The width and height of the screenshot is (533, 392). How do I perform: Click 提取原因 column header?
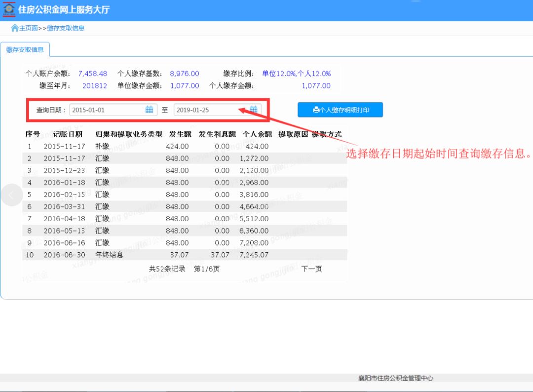[x=293, y=134]
